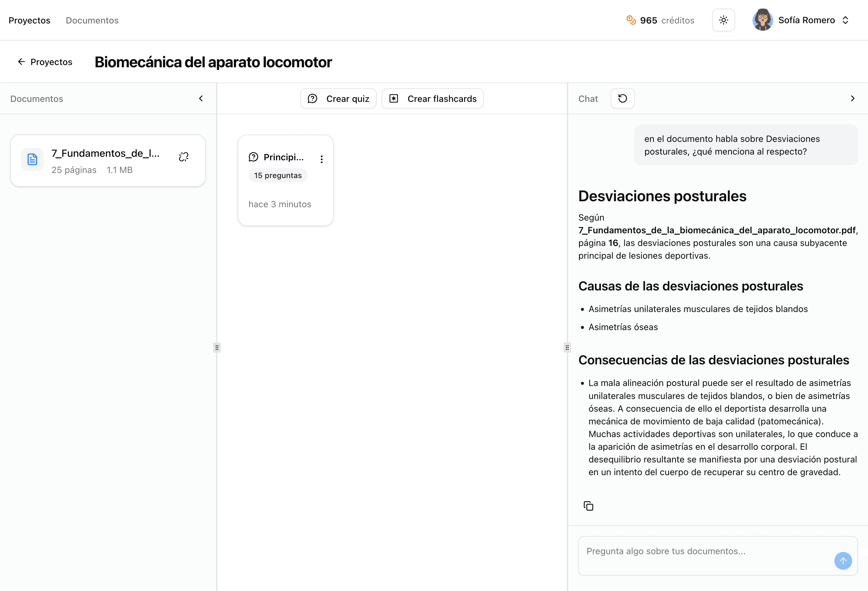Viewport: 868px width, 591px height.
Task: Navigate back using the Proyectos back arrow
Action: [22, 62]
